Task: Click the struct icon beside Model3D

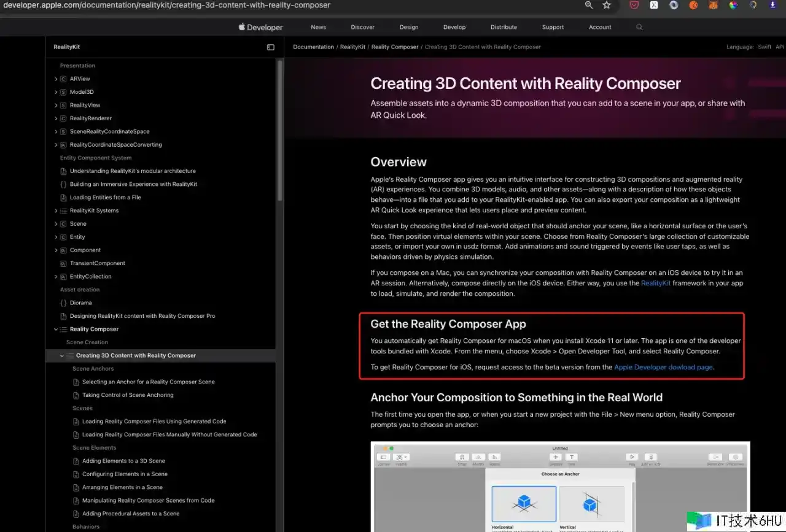Action: coord(63,92)
